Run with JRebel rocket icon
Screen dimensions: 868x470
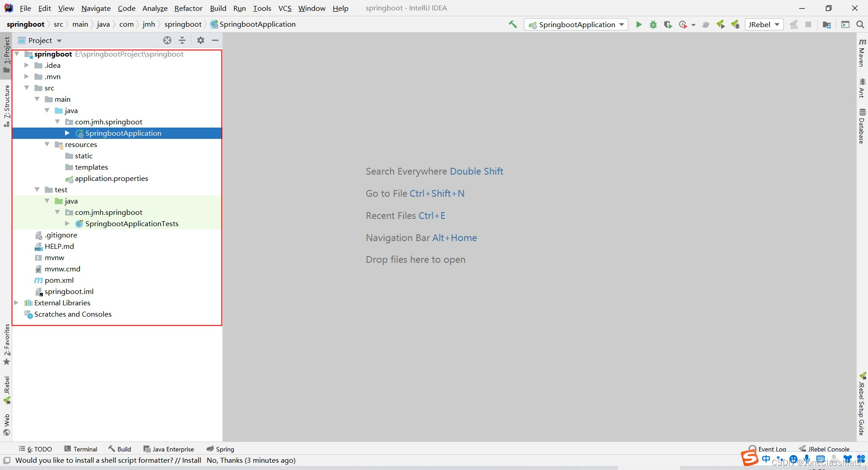click(x=720, y=24)
